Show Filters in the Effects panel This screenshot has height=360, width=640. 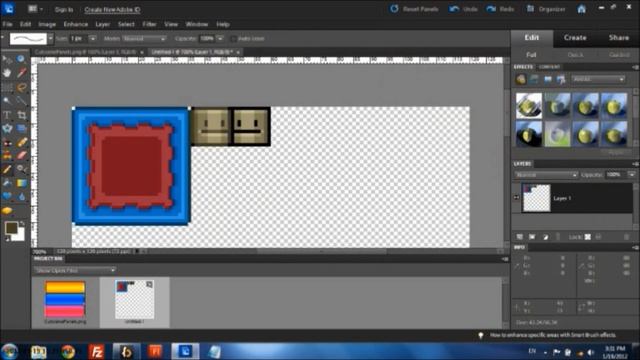click(521, 79)
